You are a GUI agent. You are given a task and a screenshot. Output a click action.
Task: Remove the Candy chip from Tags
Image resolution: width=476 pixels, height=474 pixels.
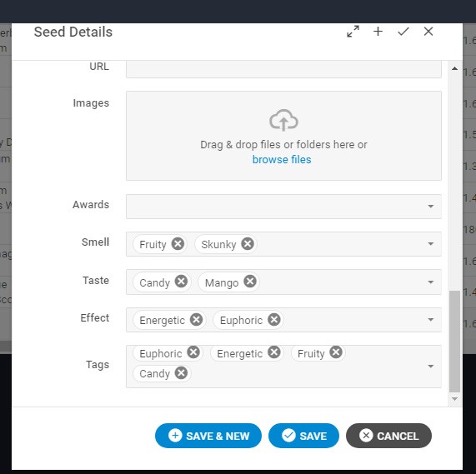pos(181,373)
